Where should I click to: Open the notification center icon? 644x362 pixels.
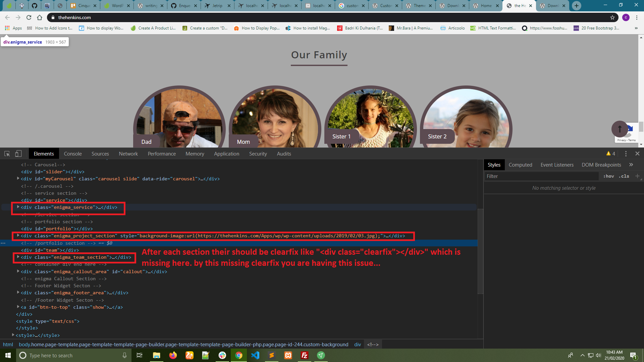pyautogui.click(x=633, y=355)
